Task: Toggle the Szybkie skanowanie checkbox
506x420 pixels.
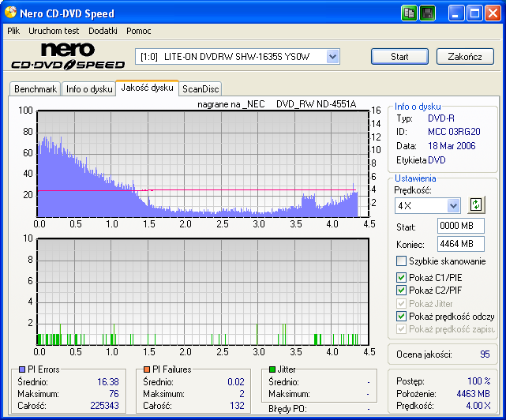Action: tap(401, 261)
